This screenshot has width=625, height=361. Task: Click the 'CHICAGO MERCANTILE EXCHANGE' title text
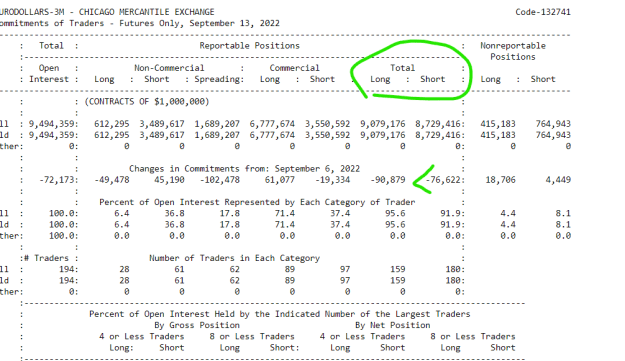146,12
